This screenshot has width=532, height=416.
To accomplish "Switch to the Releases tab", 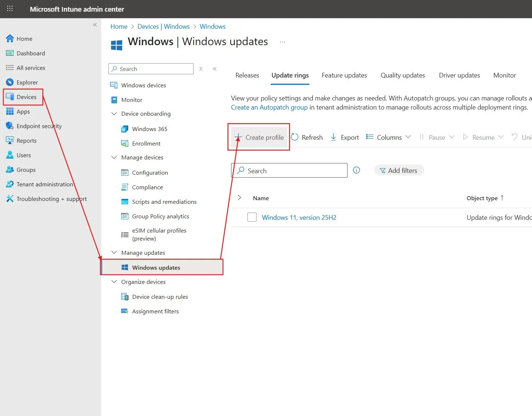I will tap(247, 75).
